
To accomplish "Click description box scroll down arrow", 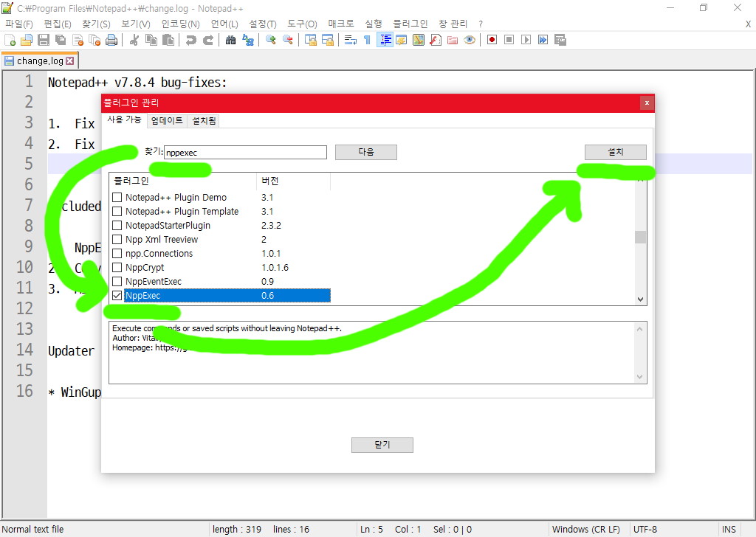I will 640,377.
